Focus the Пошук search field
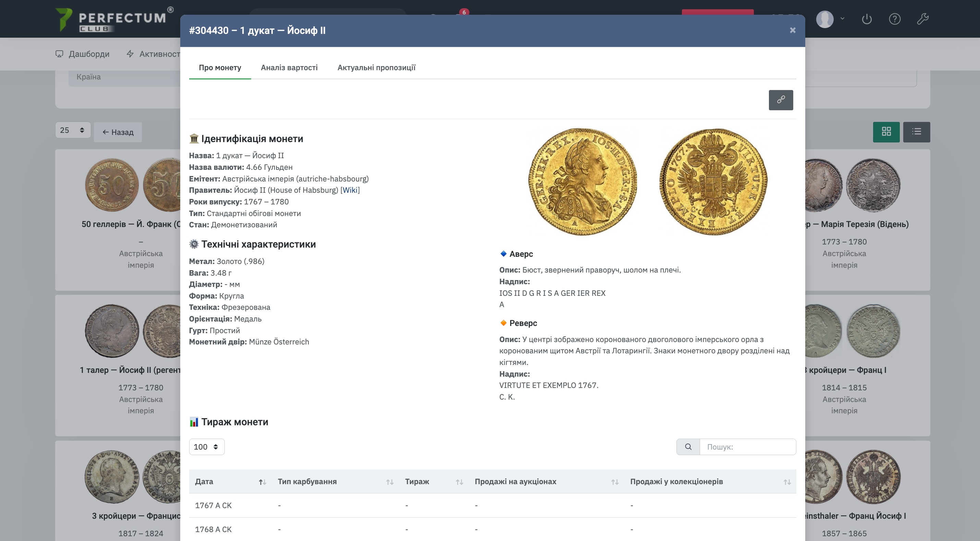This screenshot has width=980, height=541. pyautogui.click(x=748, y=447)
